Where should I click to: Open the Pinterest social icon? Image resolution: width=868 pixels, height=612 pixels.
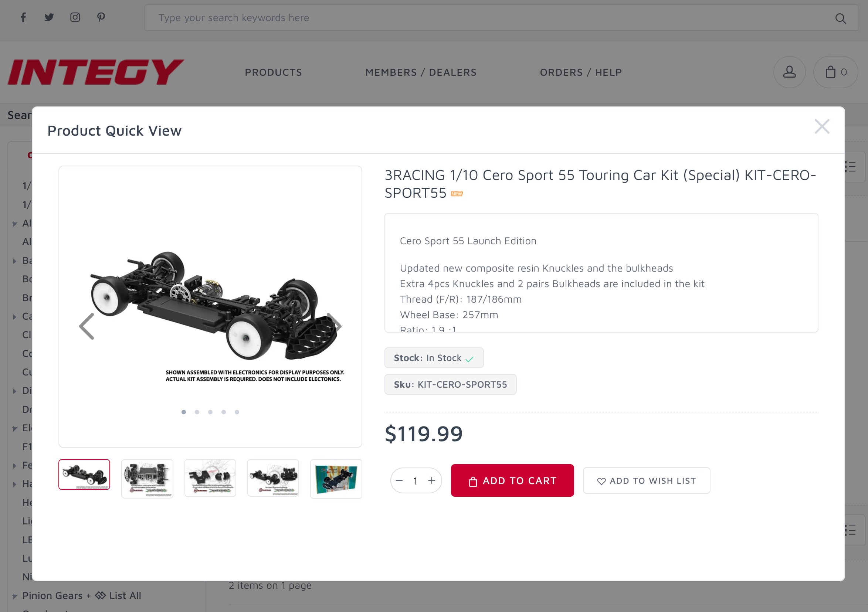click(101, 17)
